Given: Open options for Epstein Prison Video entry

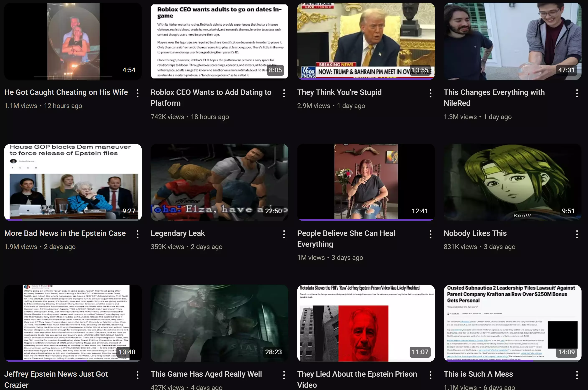Looking at the screenshot, I should point(430,375).
